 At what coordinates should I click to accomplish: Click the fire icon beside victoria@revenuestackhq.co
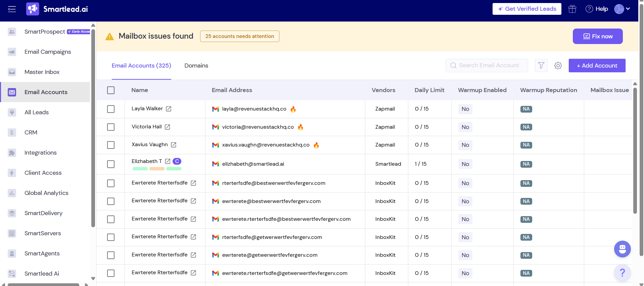tap(301, 127)
